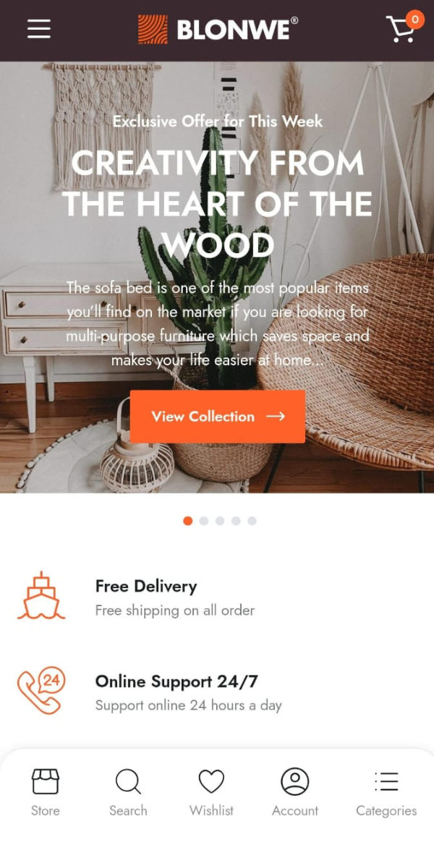This screenshot has height=868, width=434.
Task: Click the BLONWE logo
Action: [x=218, y=30]
